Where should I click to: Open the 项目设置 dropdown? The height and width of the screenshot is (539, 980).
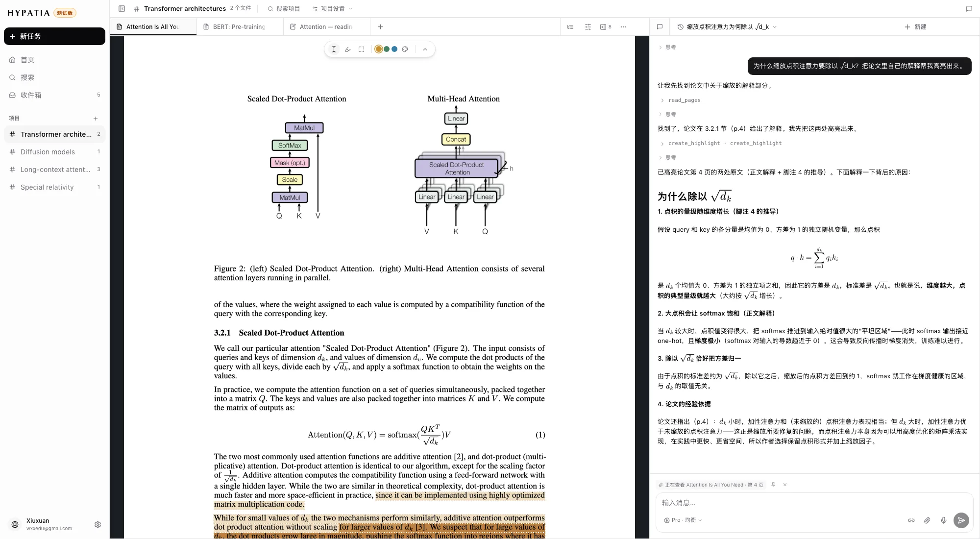tap(332, 8)
